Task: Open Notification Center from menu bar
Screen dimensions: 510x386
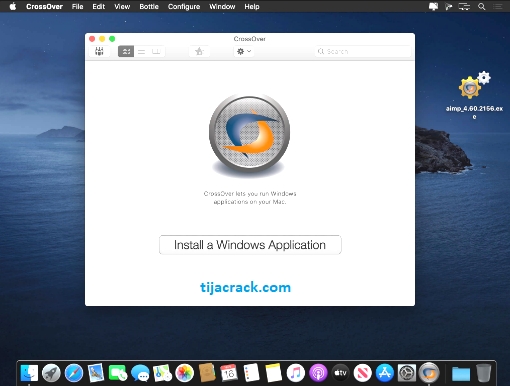Action: [x=498, y=6]
